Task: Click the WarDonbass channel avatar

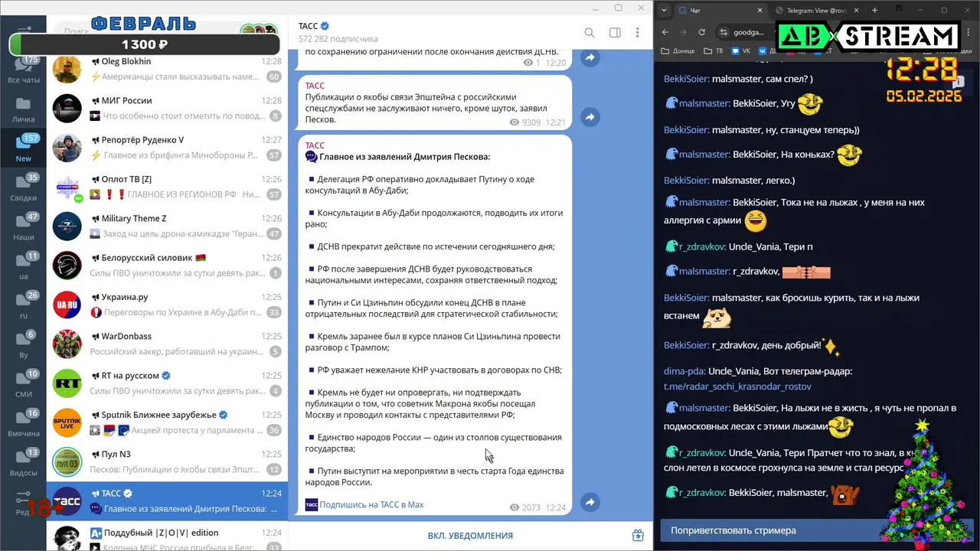Action: click(67, 344)
